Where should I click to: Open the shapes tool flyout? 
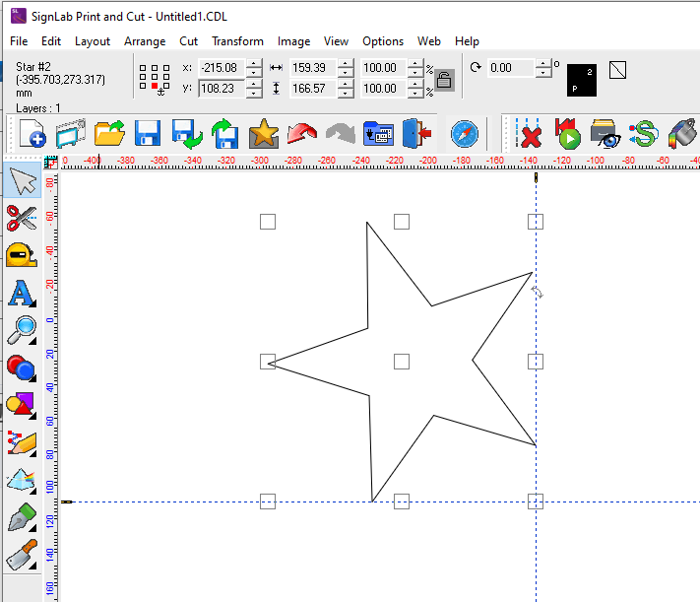click(x=22, y=405)
